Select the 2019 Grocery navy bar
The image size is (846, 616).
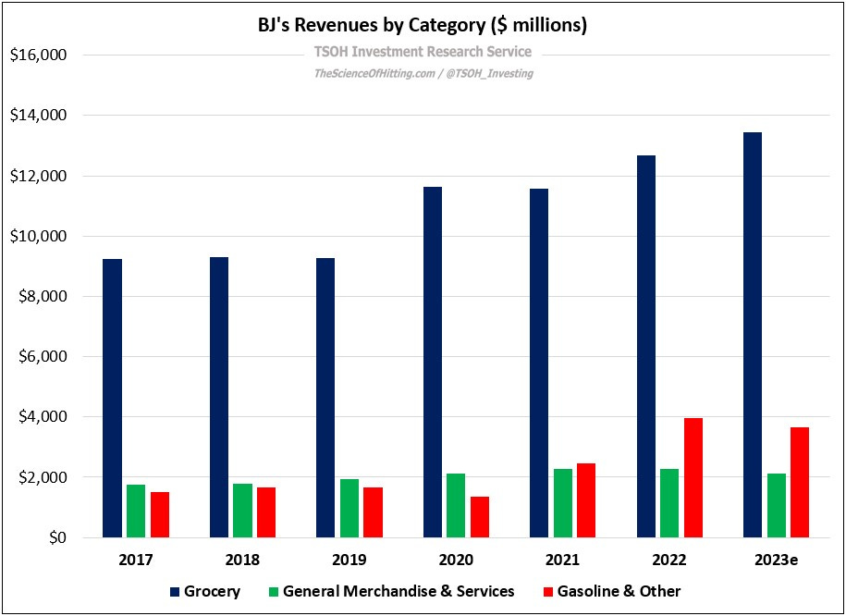pos(325,398)
